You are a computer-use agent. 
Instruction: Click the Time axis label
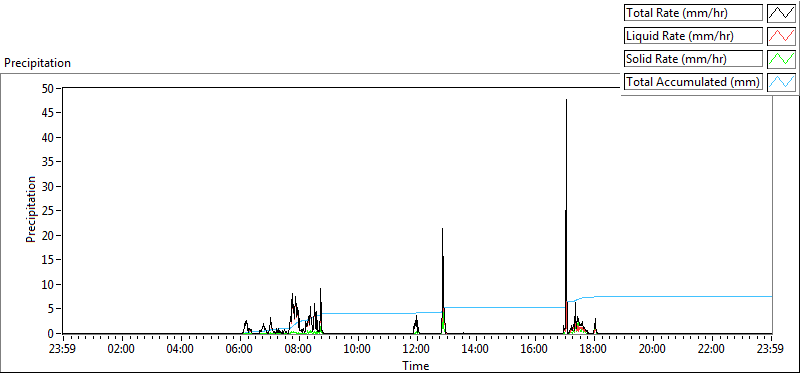(x=416, y=365)
